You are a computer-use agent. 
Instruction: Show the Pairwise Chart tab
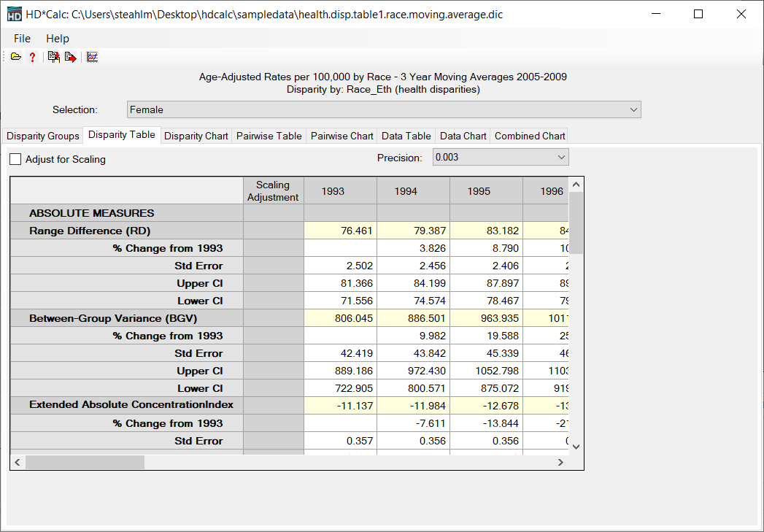[342, 136]
